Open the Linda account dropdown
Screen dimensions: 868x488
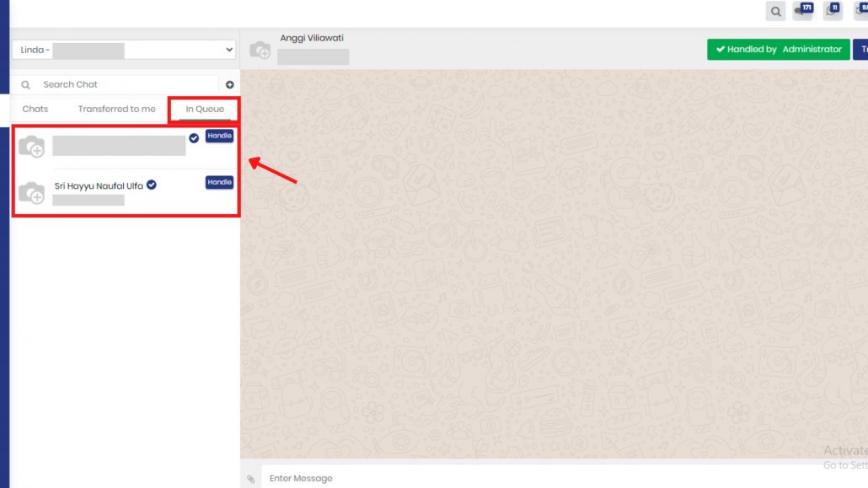click(x=124, y=50)
